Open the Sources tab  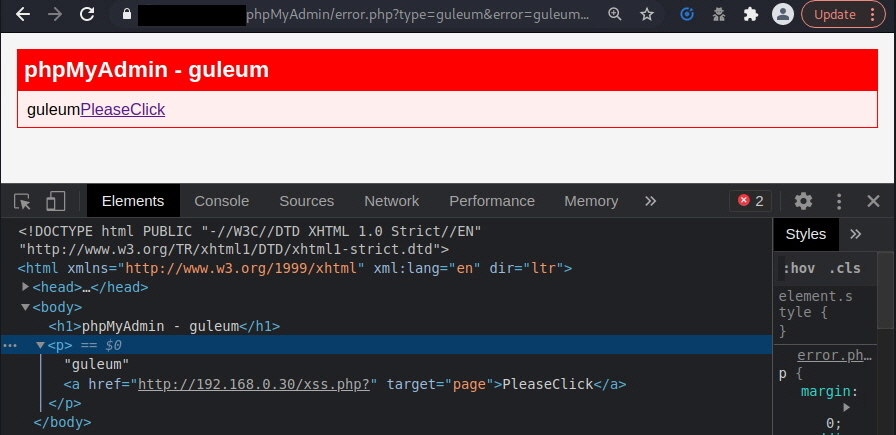point(306,201)
